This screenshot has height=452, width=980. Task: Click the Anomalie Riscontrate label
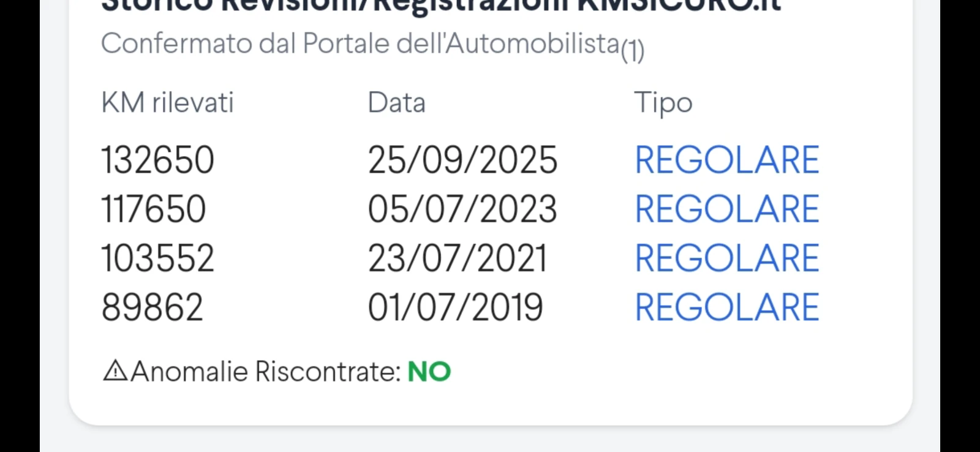coord(266,372)
